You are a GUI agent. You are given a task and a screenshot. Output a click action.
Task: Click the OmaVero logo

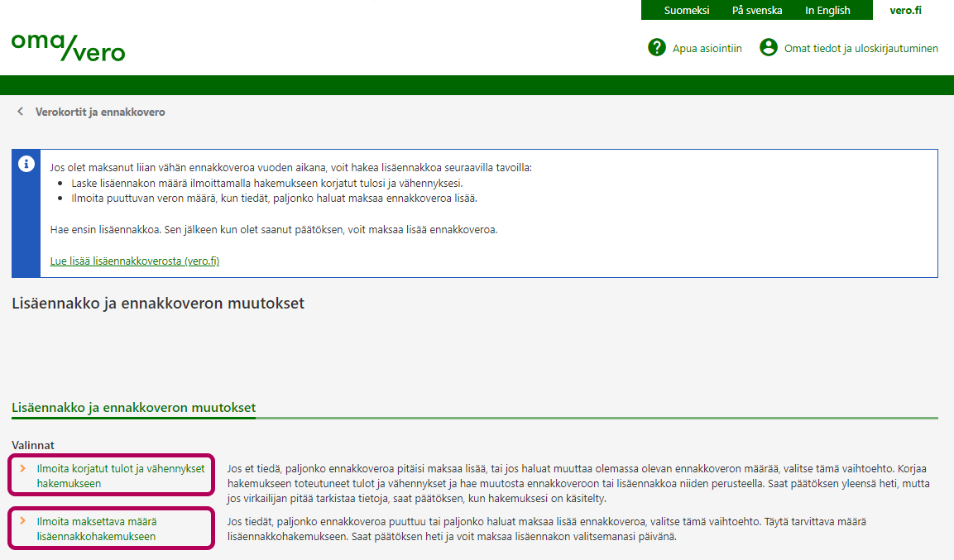[69, 48]
